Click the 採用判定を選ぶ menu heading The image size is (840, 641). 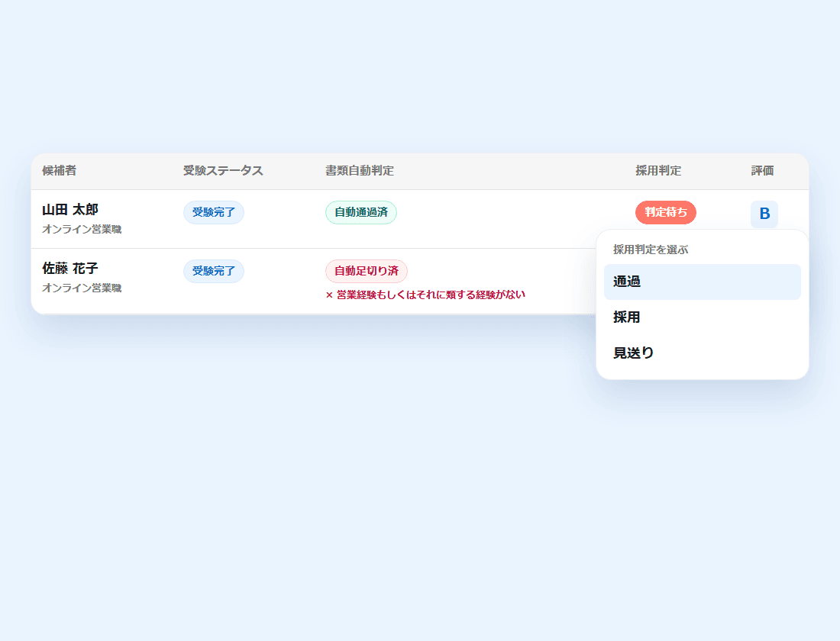[651, 250]
